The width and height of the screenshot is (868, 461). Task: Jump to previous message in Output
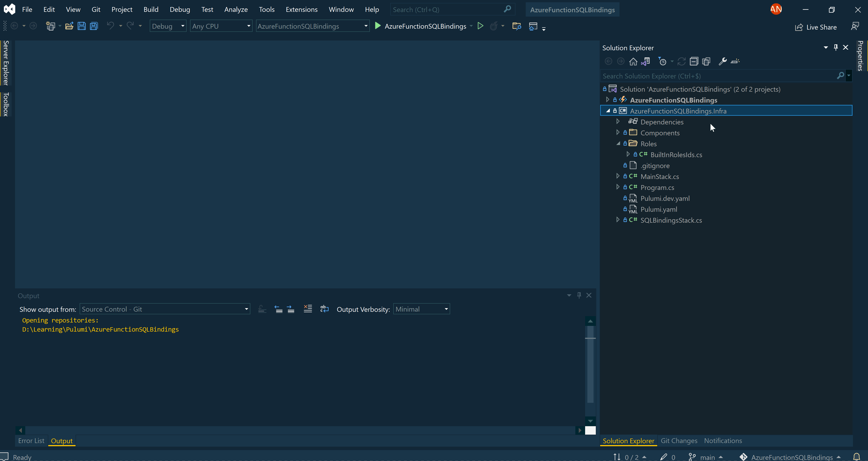[279, 309]
